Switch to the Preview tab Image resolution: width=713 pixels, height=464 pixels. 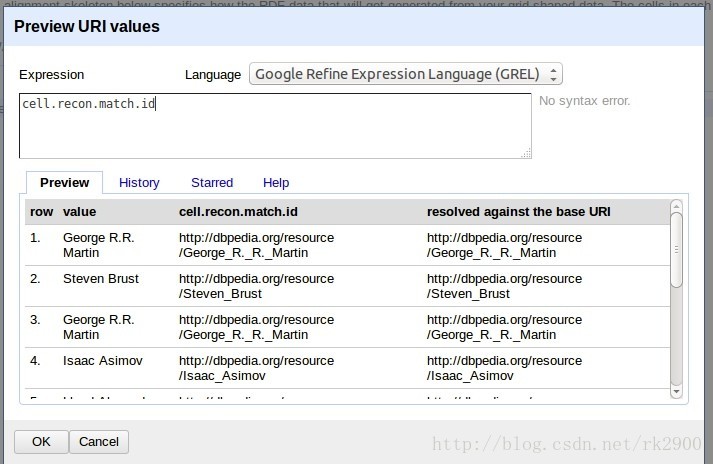coord(65,183)
